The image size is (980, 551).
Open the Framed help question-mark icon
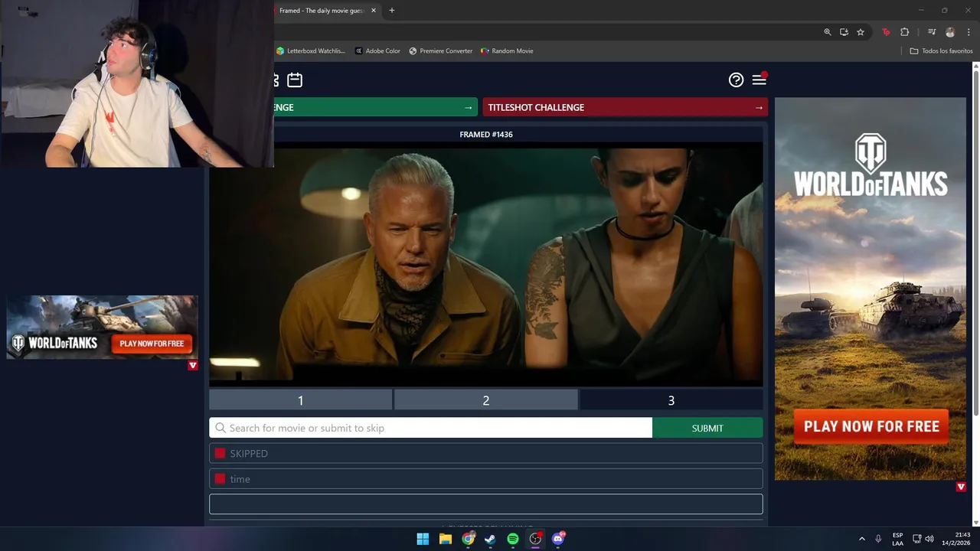(736, 80)
